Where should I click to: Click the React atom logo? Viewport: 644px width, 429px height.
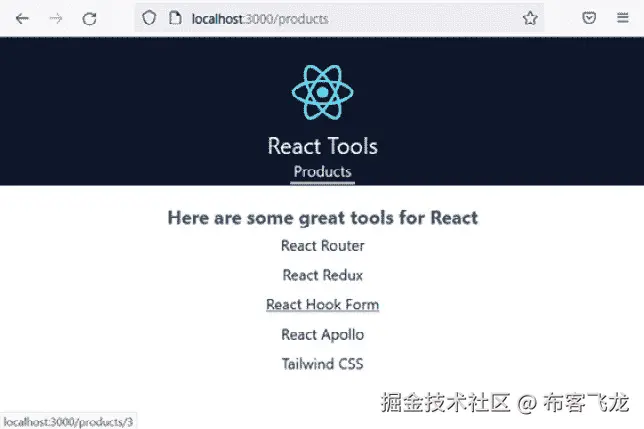pos(322,92)
